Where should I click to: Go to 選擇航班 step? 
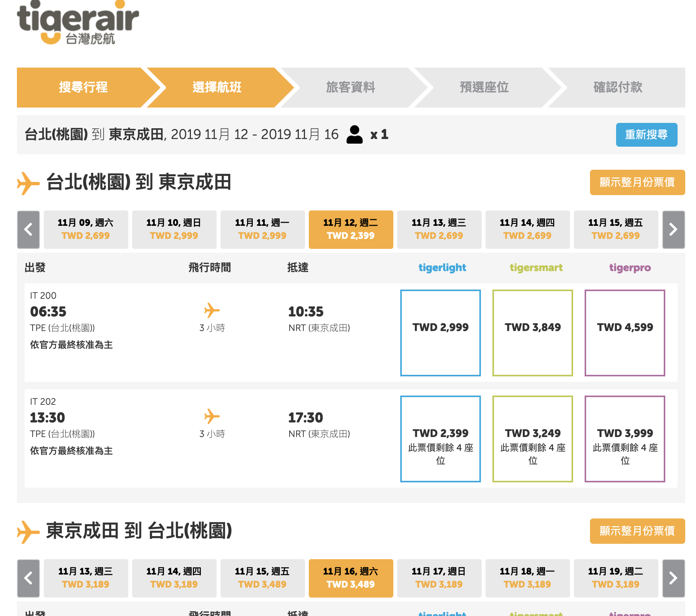click(x=217, y=88)
